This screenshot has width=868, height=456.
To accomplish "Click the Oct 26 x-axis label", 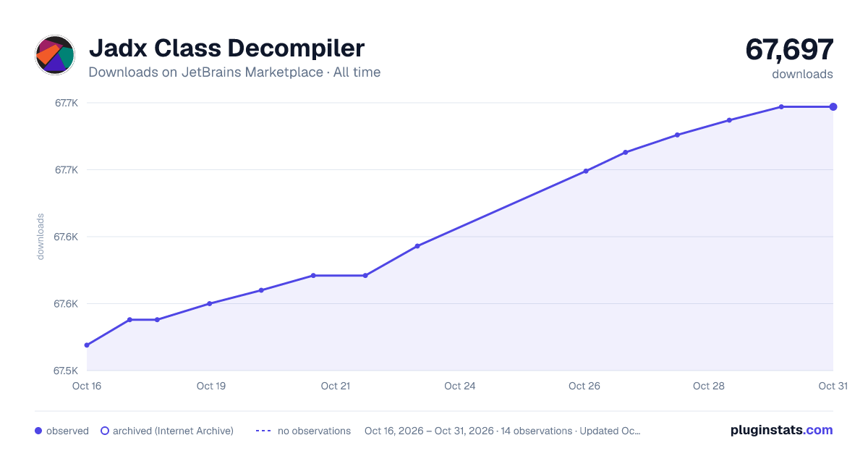I will [584, 386].
